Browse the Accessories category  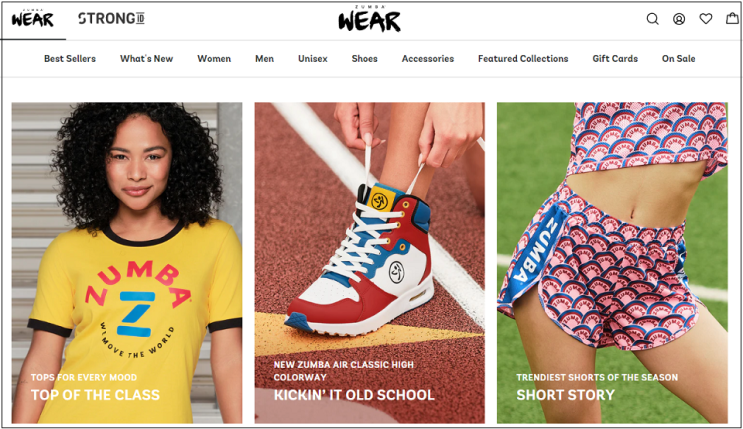tap(428, 59)
